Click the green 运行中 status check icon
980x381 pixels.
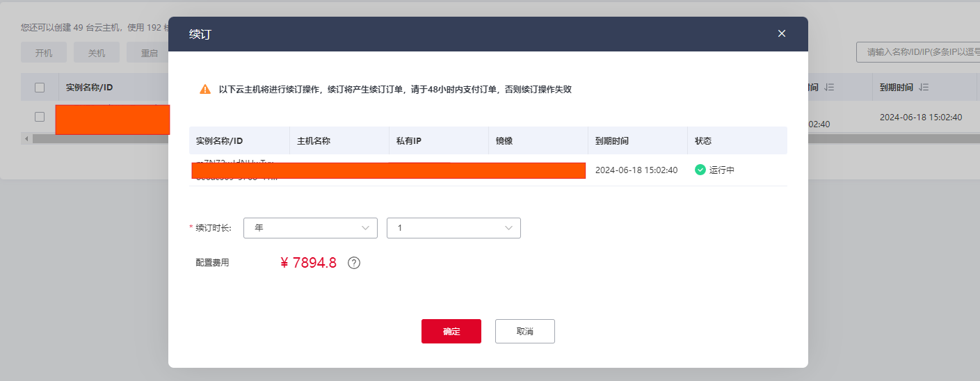click(x=700, y=170)
